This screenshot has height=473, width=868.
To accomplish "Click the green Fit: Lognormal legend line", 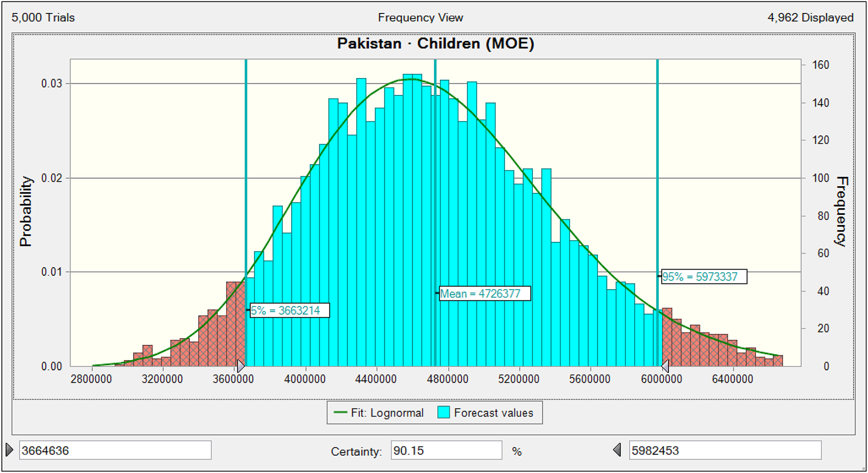I will [x=340, y=413].
